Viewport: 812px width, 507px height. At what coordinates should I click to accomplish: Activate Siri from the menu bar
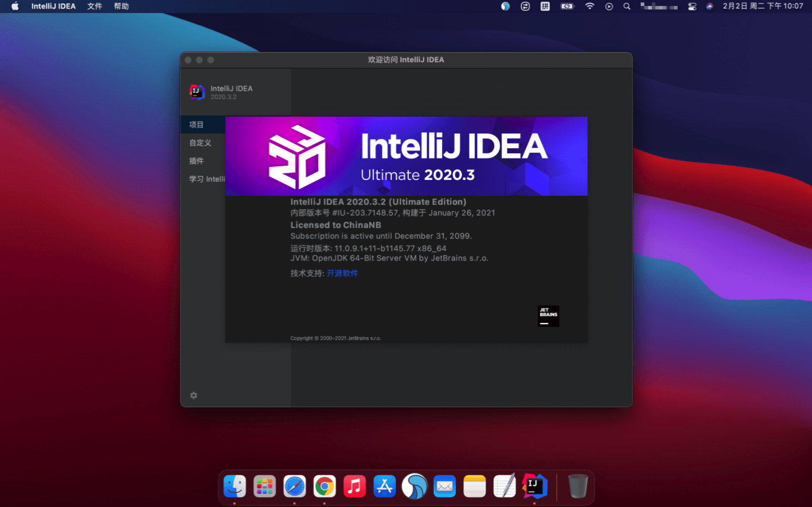[x=710, y=6]
